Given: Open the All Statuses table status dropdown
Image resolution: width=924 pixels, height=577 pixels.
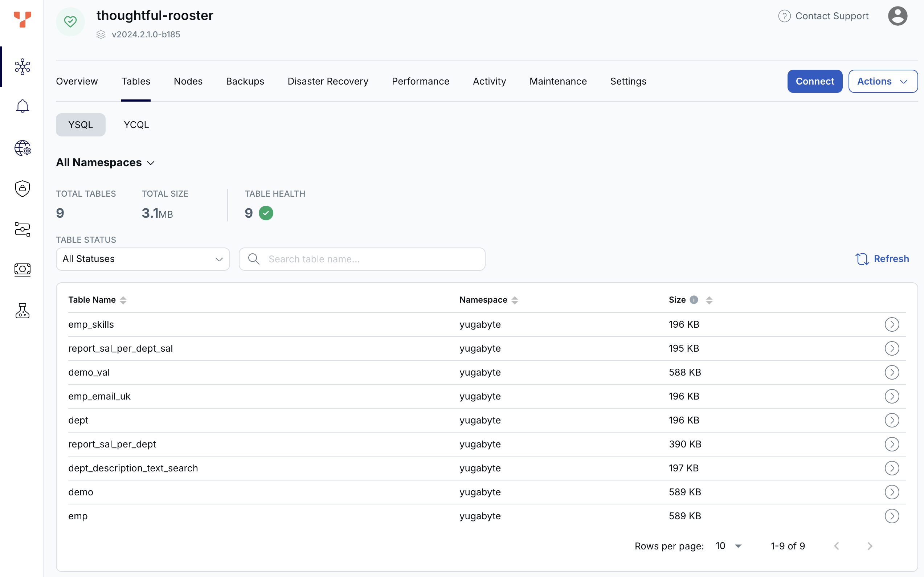Looking at the screenshot, I should coord(142,259).
